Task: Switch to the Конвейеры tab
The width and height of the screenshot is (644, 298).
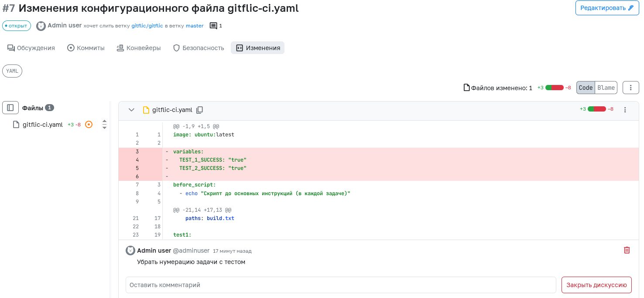Action: (x=139, y=48)
